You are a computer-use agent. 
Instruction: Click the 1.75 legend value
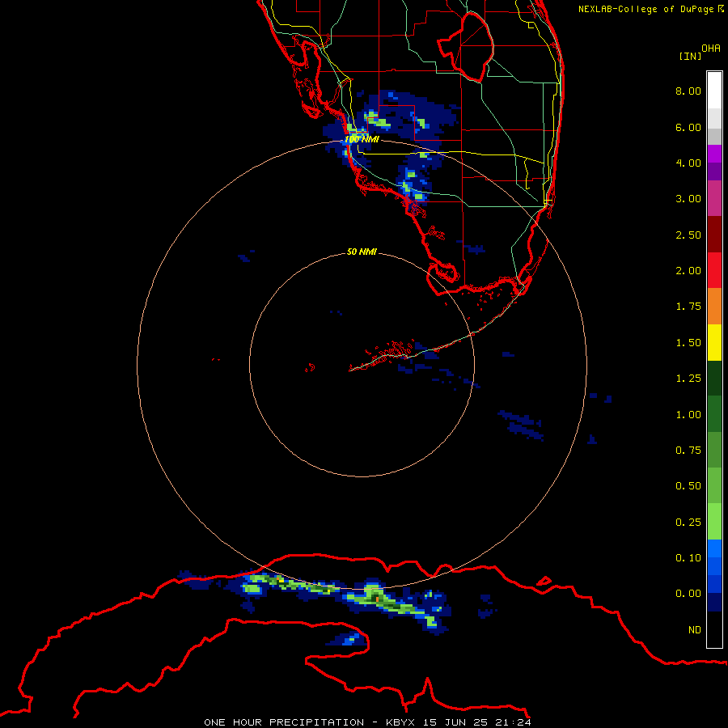pos(688,307)
